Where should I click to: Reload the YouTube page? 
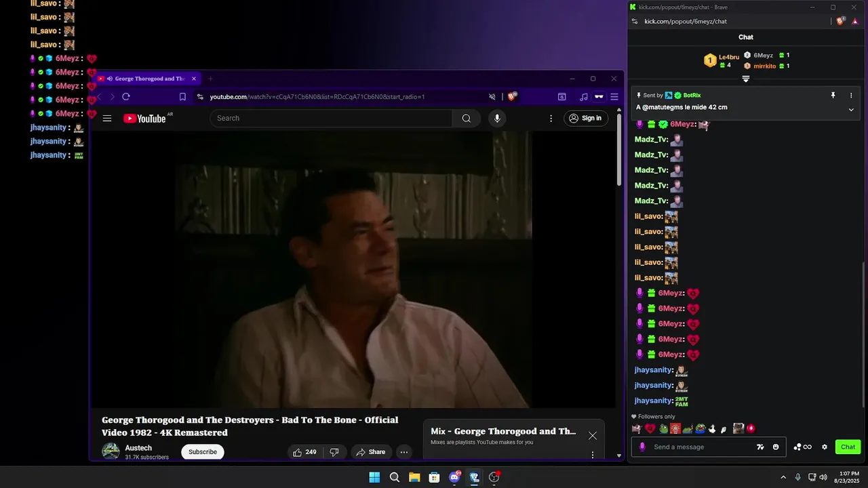[126, 97]
